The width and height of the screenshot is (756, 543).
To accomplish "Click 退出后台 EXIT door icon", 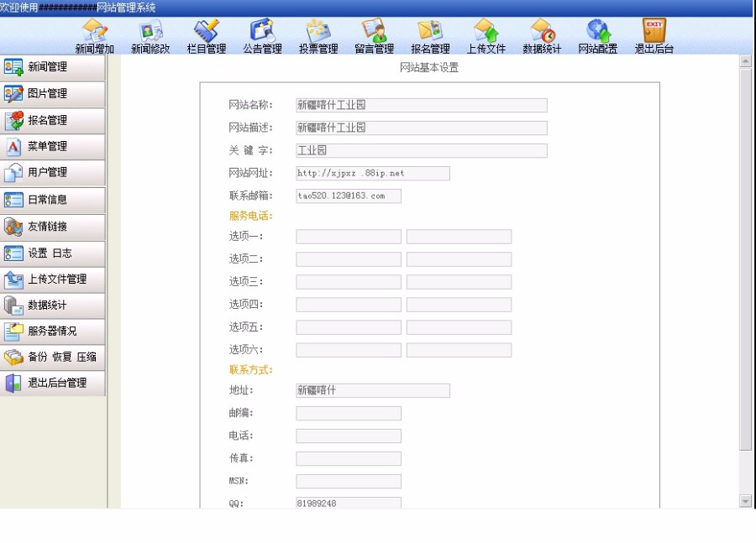I will pyautogui.click(x=654, y=30).
